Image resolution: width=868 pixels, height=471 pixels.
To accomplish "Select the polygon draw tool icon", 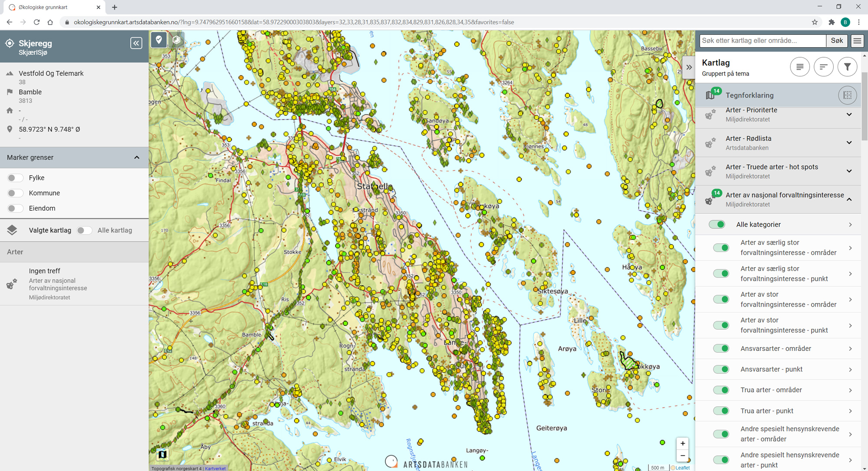I will [x=176, y=40].
